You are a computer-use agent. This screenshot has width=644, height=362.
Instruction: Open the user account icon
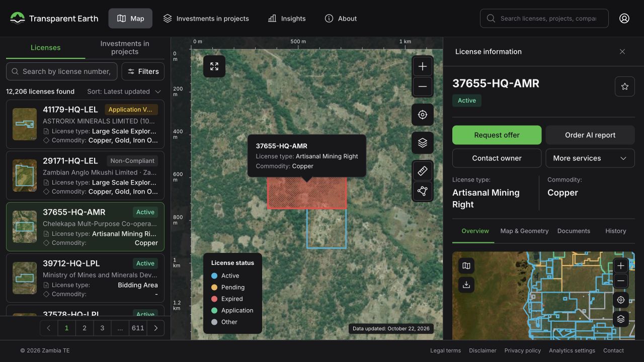pos(624,19)
